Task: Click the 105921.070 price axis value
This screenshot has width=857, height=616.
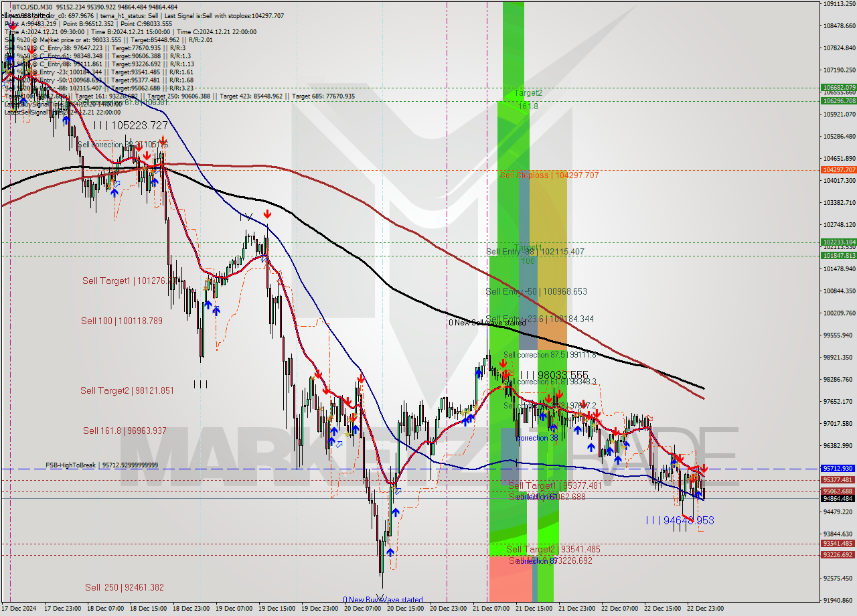Action: [838, 114]
